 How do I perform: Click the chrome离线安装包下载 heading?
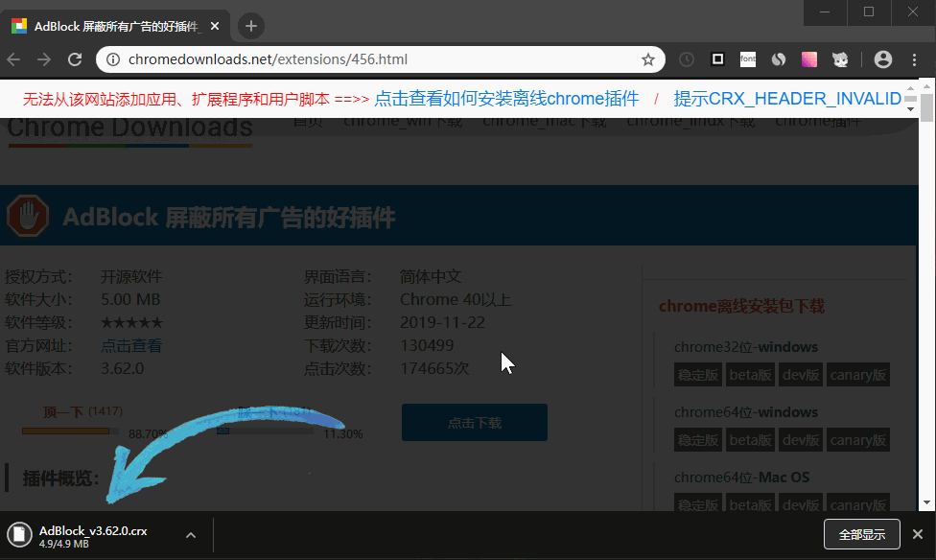(x=741, y=306)
